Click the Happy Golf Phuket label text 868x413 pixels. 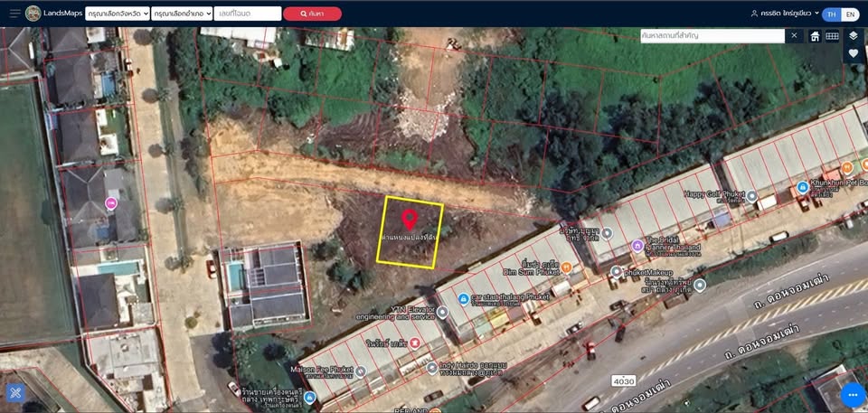click(x=713, y=193)
